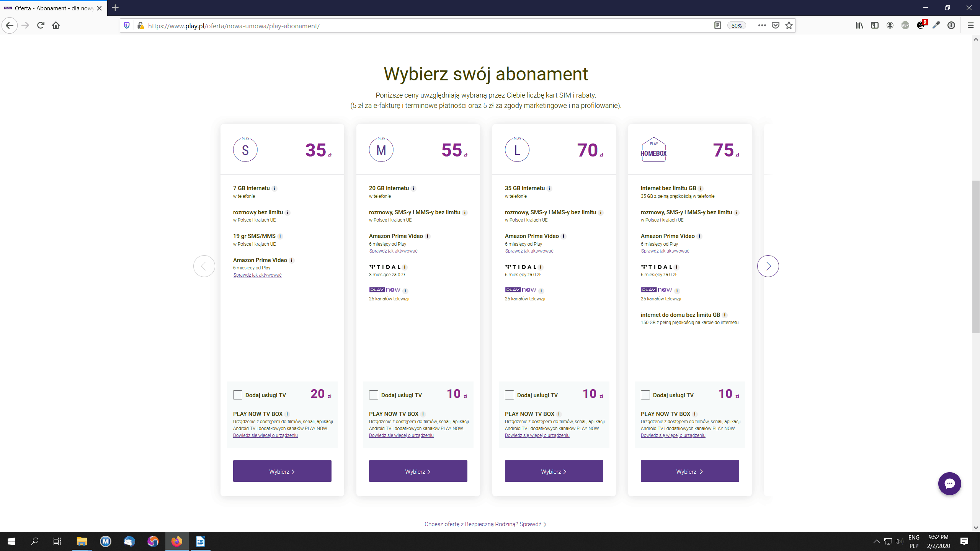This screenshot has width=980, height=551.
Task: Click the page vertical scrollbar thumb
Action: click(x=976, y=256)
